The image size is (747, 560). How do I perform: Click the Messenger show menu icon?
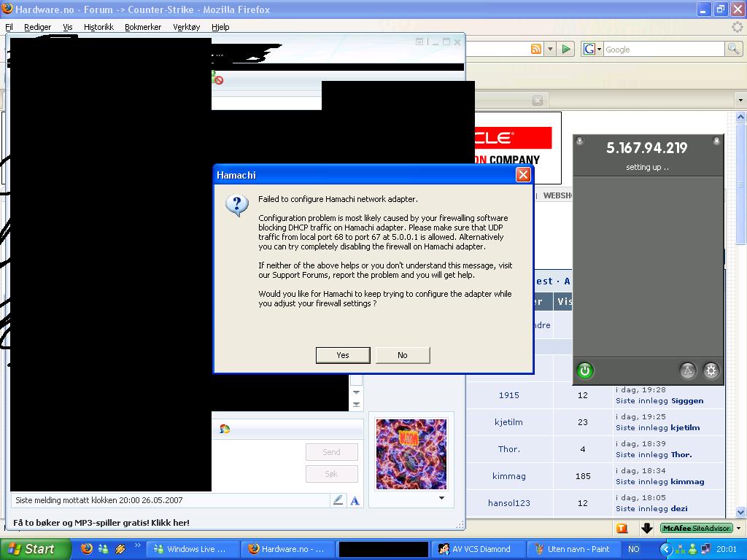(419, 42)
